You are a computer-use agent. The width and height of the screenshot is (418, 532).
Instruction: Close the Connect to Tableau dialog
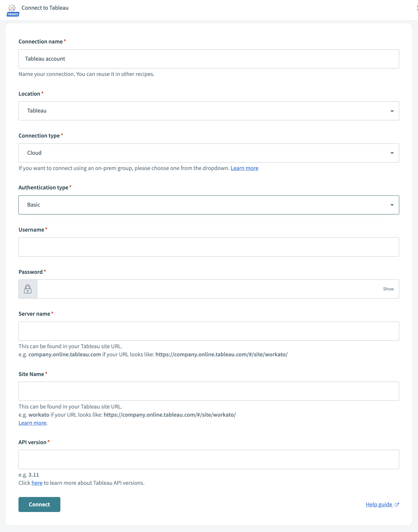click(x=416, y=8)
